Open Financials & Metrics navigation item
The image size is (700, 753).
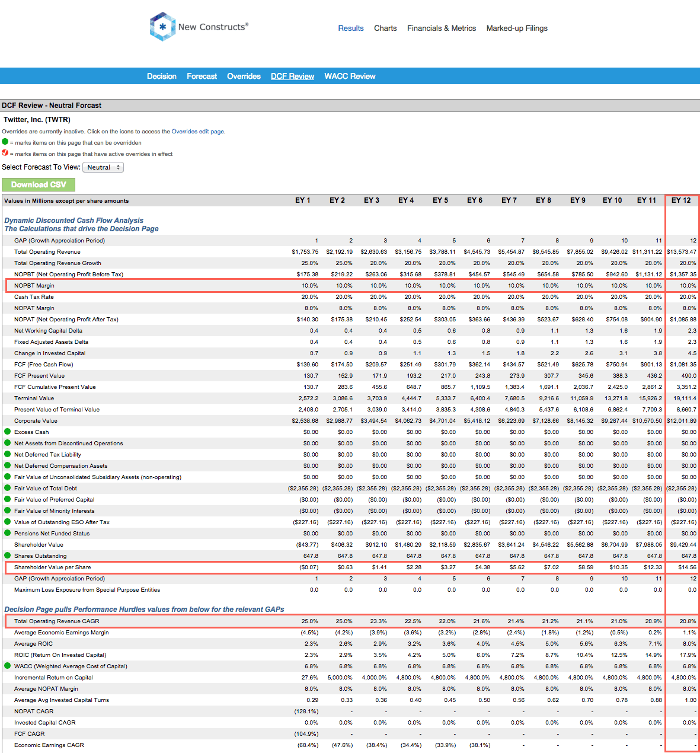tap(442, 28)
